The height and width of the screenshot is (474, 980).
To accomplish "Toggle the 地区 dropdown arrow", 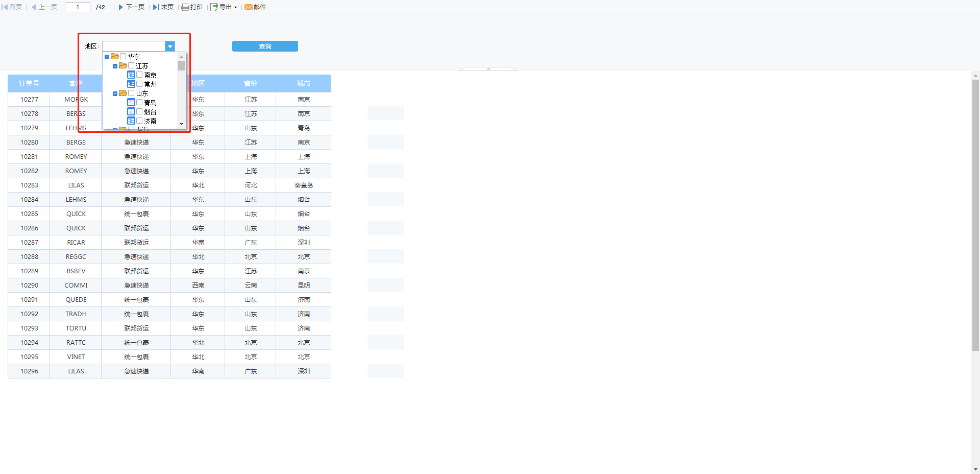I will pos(170,46).
